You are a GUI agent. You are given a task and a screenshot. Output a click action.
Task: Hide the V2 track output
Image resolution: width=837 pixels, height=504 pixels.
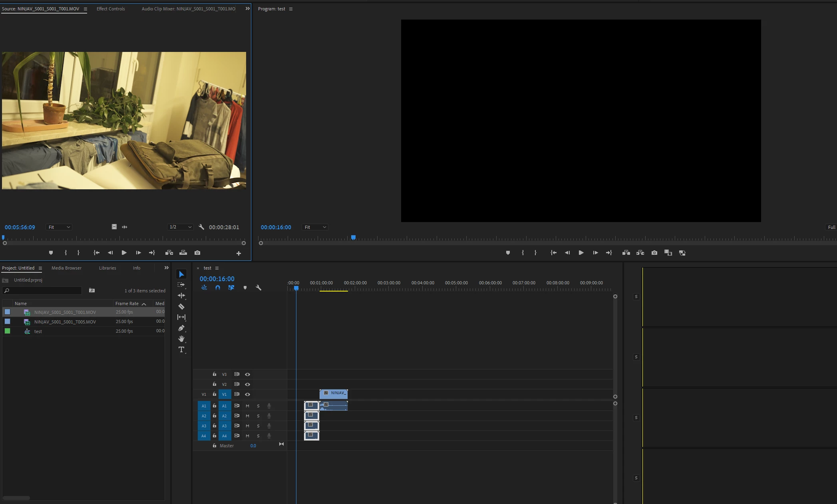tap(247, 384)
